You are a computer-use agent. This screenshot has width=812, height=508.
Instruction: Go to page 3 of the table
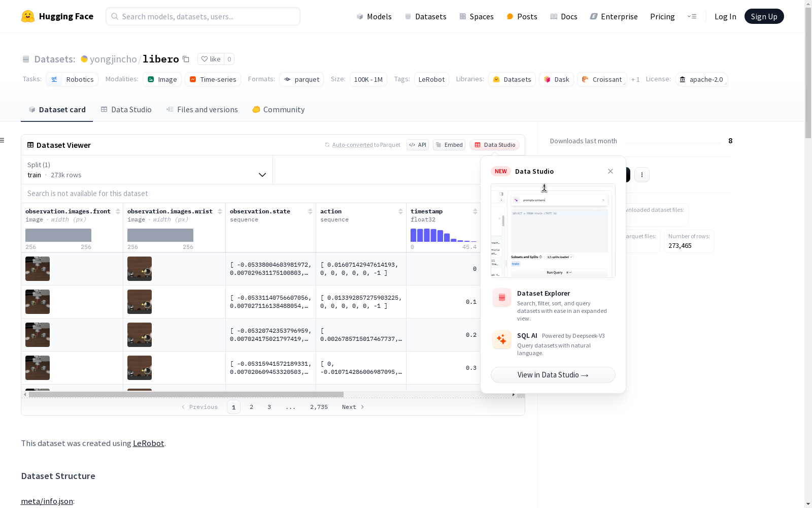[x=269, y=407]
